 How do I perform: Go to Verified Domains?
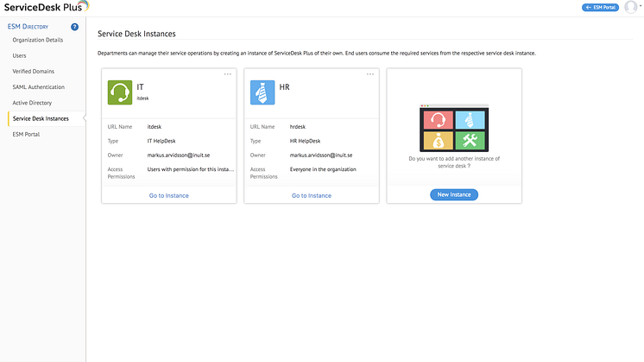(34, 71)
